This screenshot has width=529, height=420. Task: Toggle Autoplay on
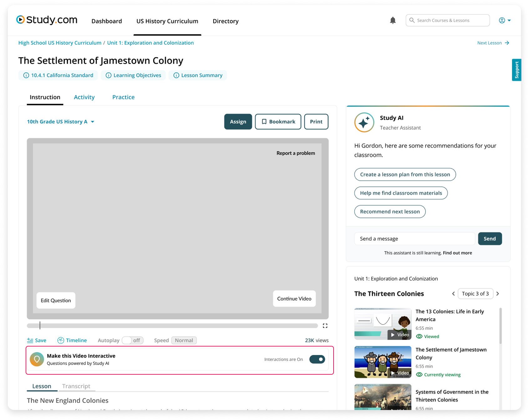click(133, 341)
